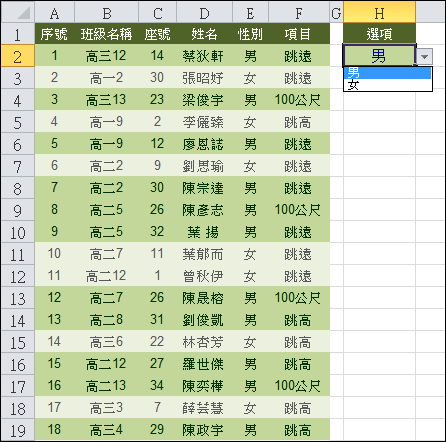The image size is (446, 442).
Task: Select column D header
Action: [x=204, y=13]
